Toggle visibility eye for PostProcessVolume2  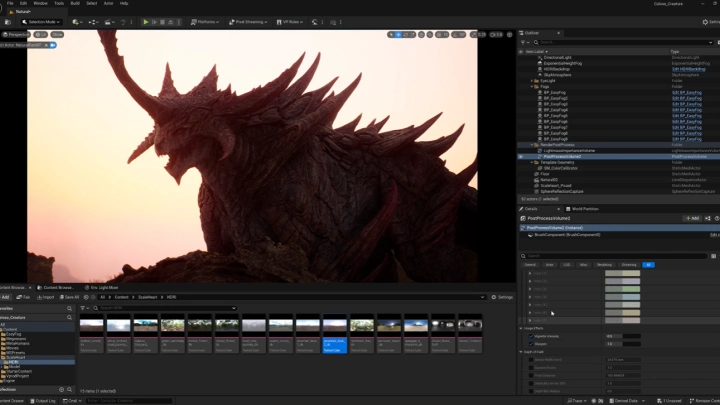tap(521, 157)
